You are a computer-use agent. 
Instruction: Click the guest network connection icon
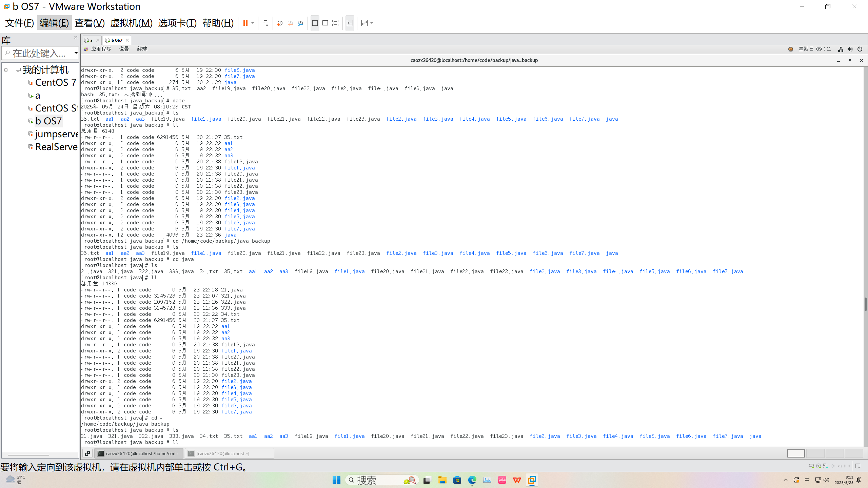point(841,49)
